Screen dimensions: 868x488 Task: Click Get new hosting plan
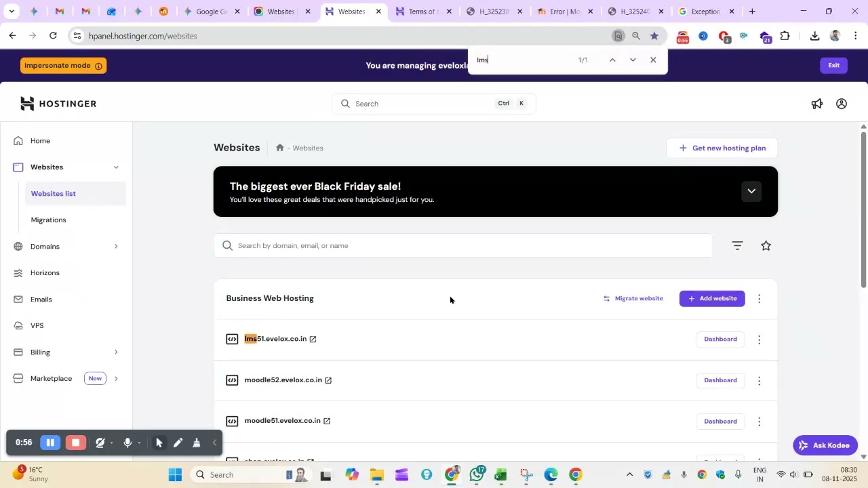pyautogui.click(x=722, y=148)
